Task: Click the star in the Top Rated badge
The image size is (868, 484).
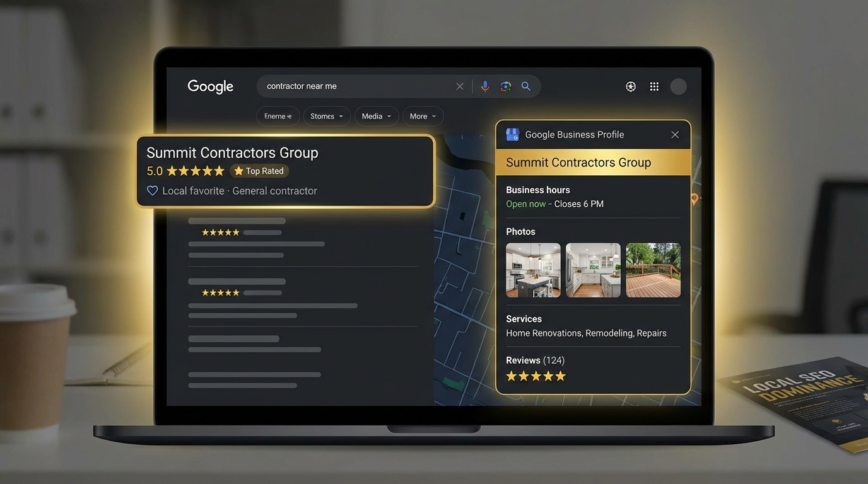Action: (239, 170)
